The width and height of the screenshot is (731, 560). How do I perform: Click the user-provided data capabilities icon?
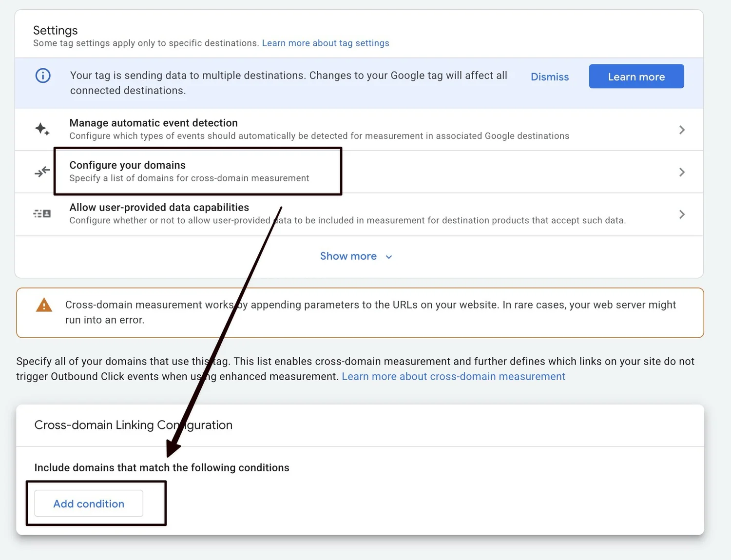point(42,213)
